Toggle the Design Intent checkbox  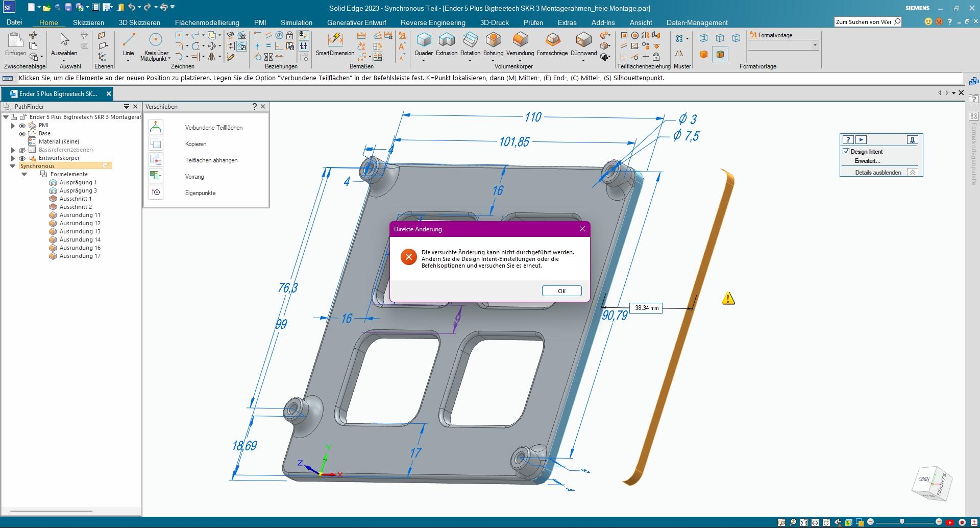click(846, 152)
